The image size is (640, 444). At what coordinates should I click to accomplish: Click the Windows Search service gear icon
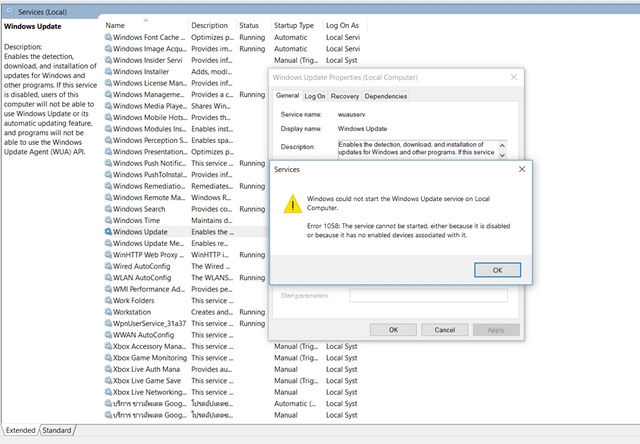tap(108, 209)
